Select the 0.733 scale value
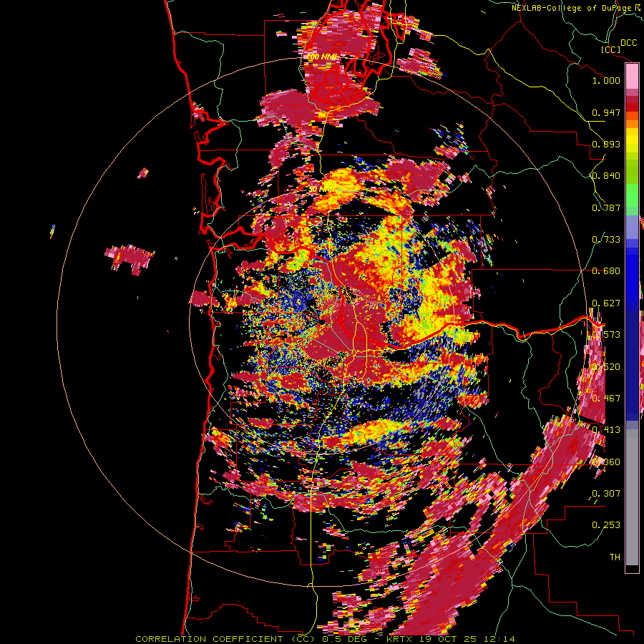644x644 pixels. [x=606, y=240]
